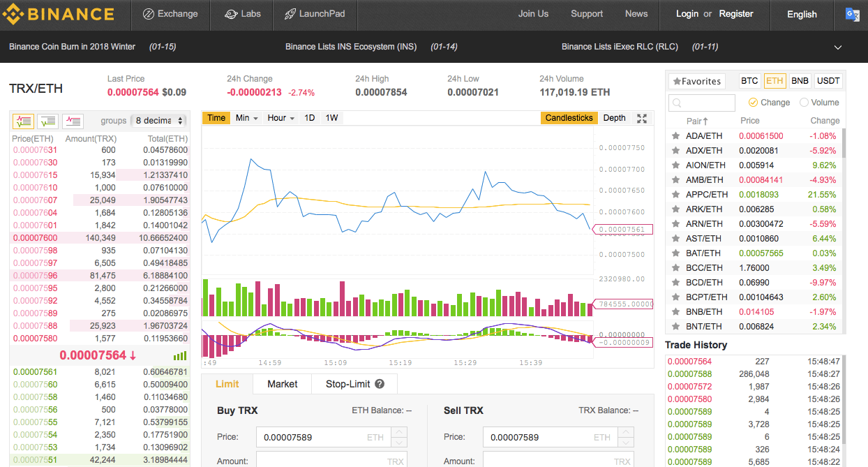Select the Market order tab
Screen dimensions: 868x467
pos(283,384)
